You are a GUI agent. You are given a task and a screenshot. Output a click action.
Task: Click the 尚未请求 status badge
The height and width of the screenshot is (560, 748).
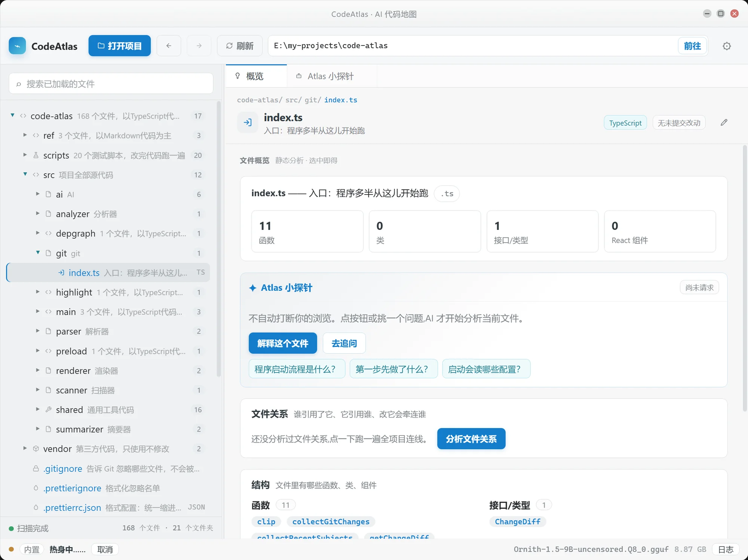click(699, 287)
